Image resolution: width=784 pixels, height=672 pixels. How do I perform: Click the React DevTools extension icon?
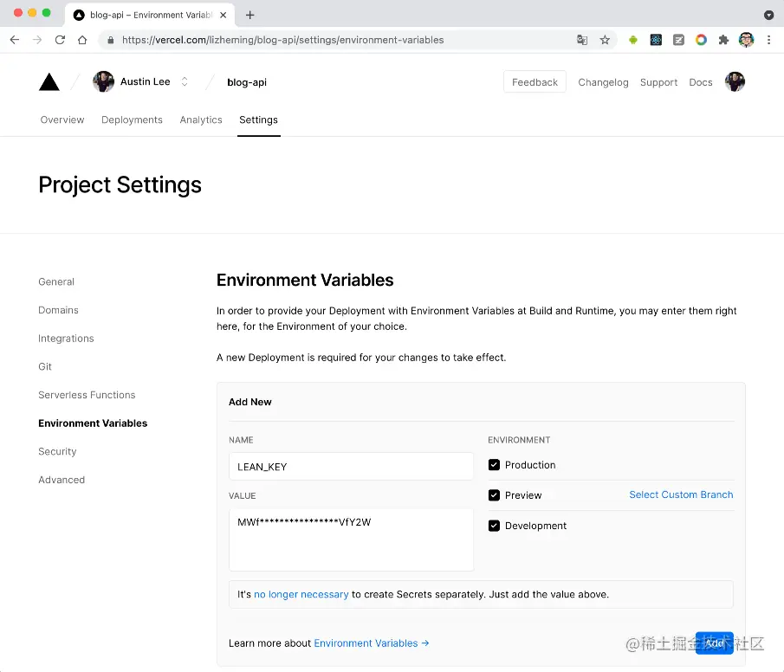coord(656,40)
